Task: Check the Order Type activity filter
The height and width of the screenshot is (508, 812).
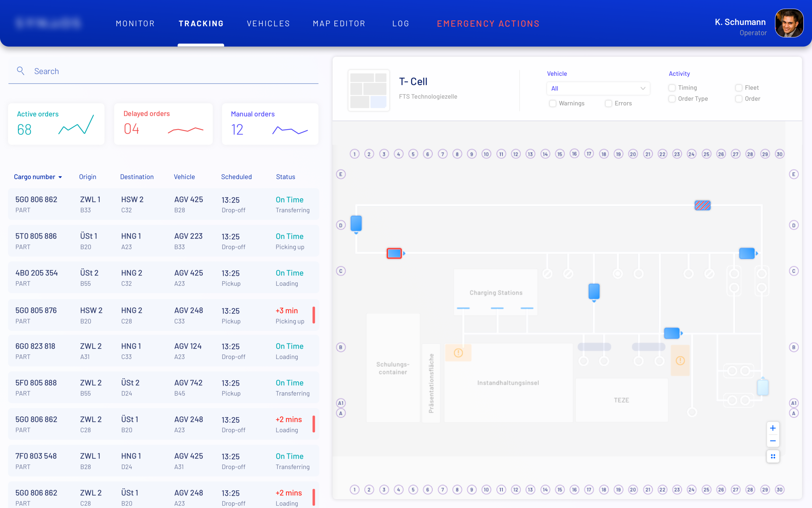Action: click(x=672, y=99)
